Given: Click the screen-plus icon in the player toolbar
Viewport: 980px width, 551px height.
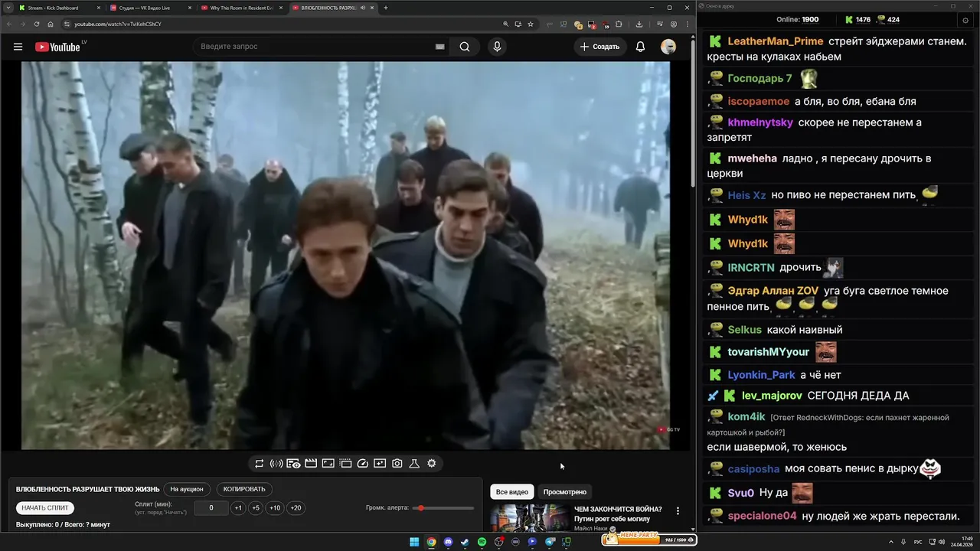Looking at the screenshot, I should (380, 464).
